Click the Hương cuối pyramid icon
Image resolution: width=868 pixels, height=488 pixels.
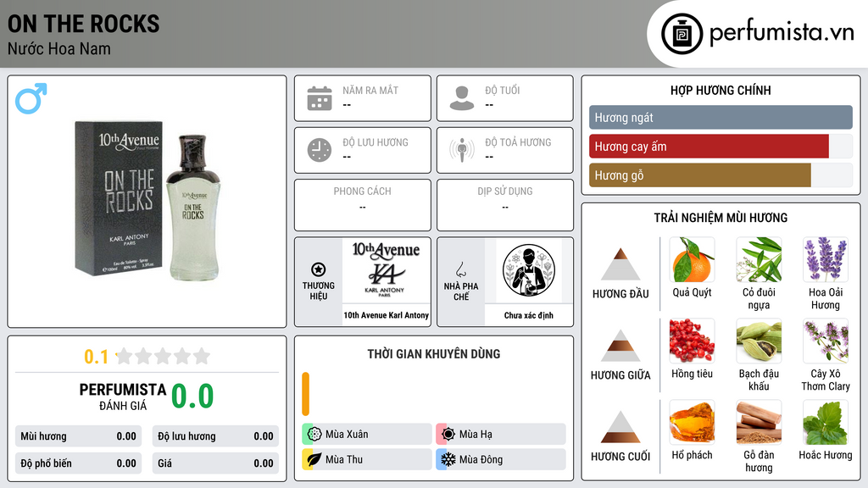[x=620, y=427]
